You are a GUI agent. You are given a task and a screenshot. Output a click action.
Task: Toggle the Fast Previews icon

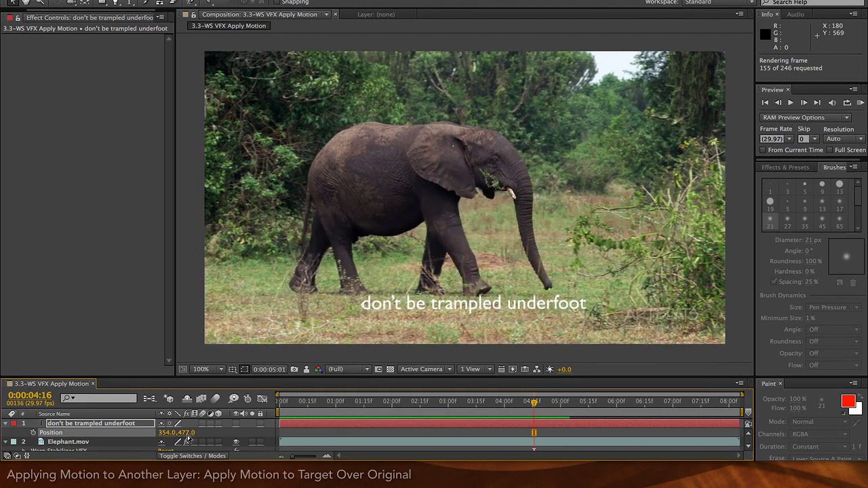coord(513,369)
